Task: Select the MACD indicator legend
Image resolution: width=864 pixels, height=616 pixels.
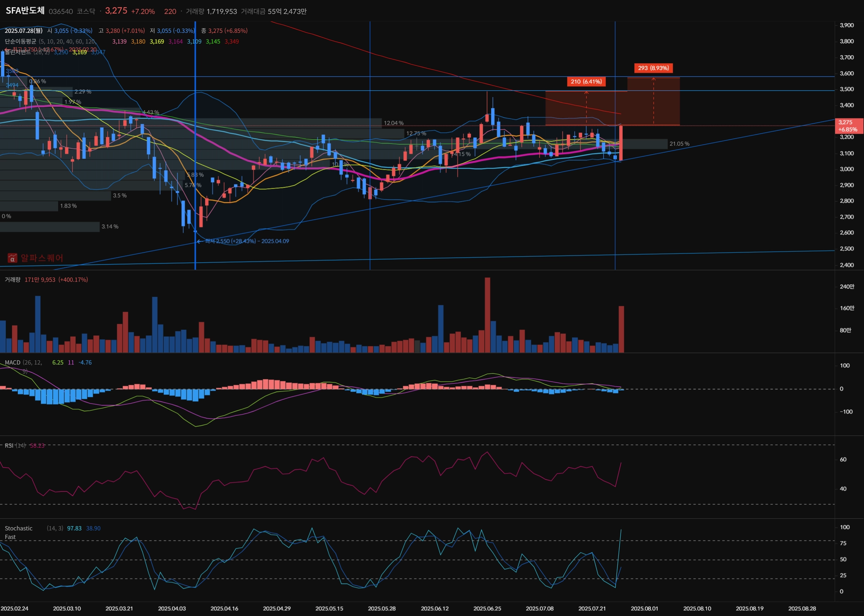Action: point(12,363)
